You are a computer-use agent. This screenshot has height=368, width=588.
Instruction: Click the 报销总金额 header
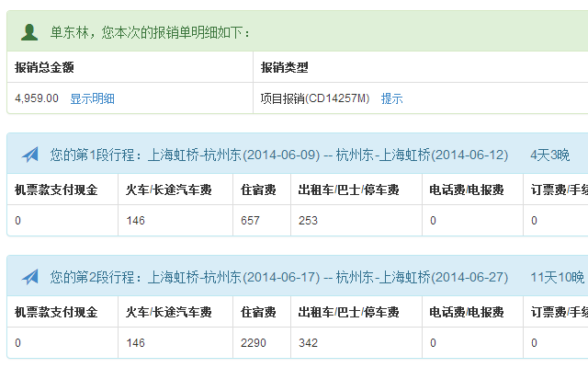pyautogui.click(x=44, y=67)
